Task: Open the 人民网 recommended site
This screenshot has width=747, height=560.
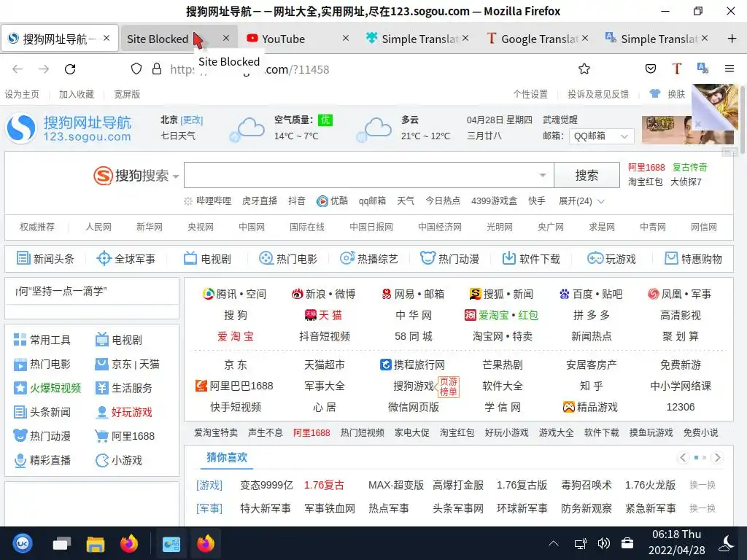Action: click(x=98, y=227)
